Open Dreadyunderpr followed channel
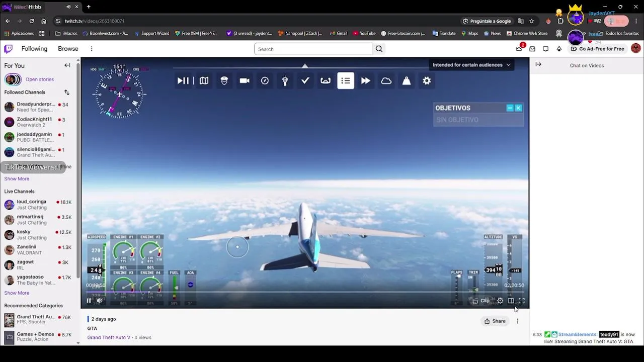The image size is (644, 362). pos(39,107)
